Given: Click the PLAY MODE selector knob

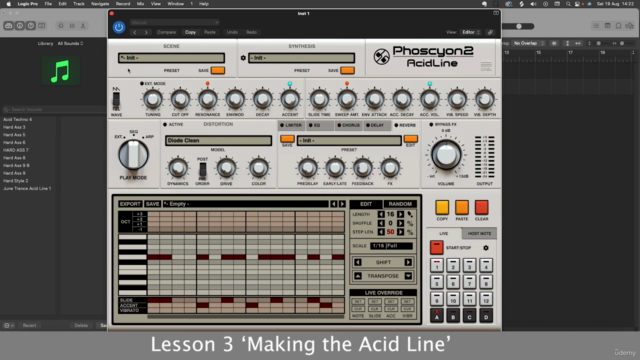Looking at the screenshot, I should pyautogui.click(x=133, y=155).
